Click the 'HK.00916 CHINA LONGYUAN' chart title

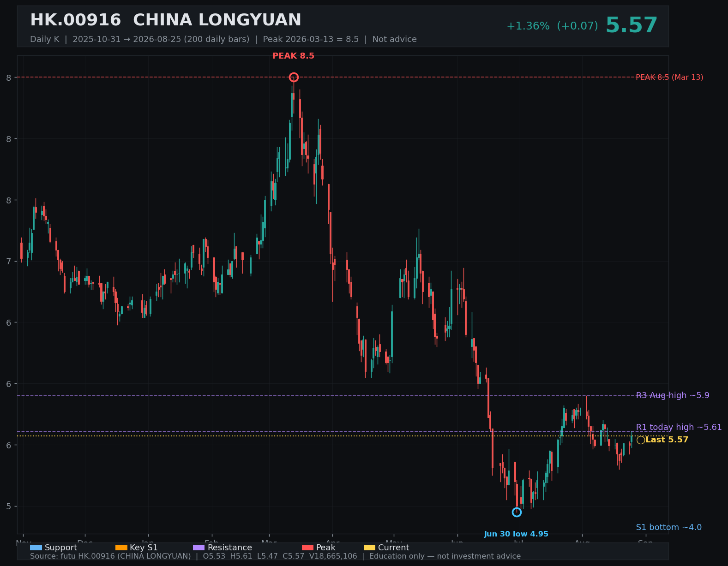point(166,20)
